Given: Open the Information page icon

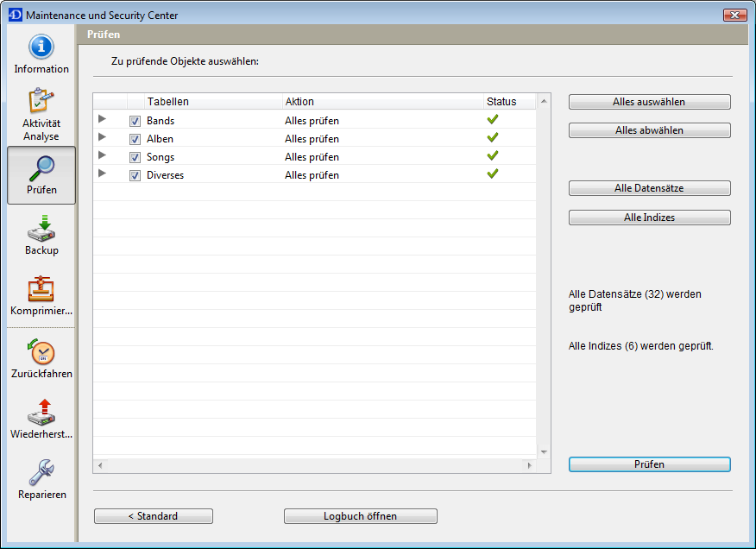Looking at the screenshot, I should point(41,47).
